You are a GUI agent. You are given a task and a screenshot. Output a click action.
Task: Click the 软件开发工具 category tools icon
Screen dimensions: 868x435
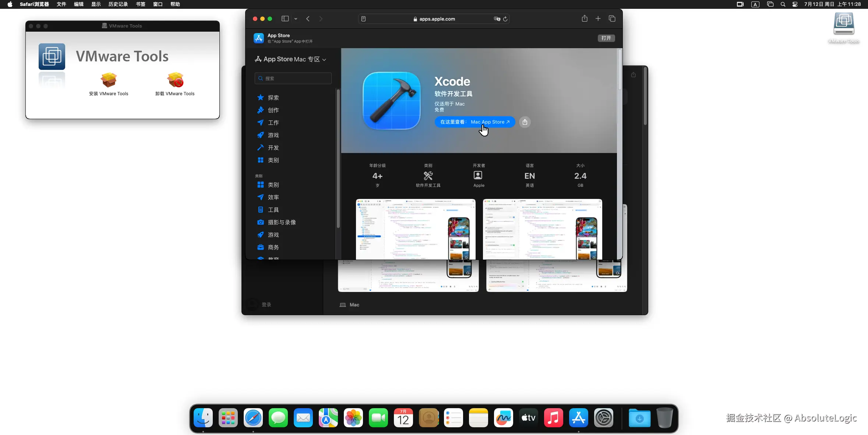(428, 176)
